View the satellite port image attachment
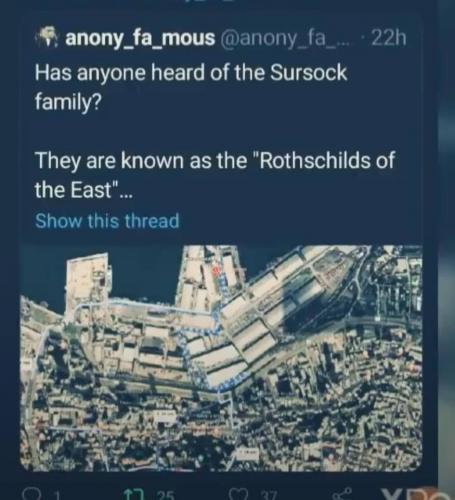Screen dimensions: 455x500 click(221, 358)
